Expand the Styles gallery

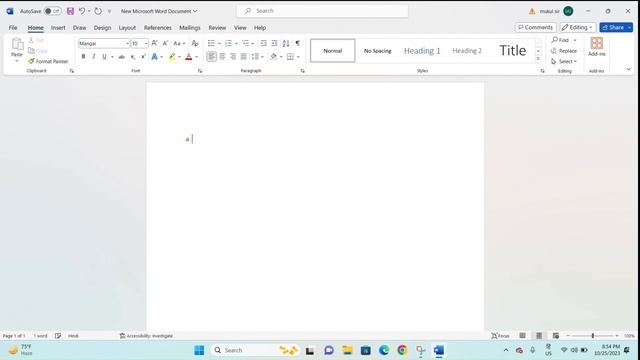click(538, 59)
